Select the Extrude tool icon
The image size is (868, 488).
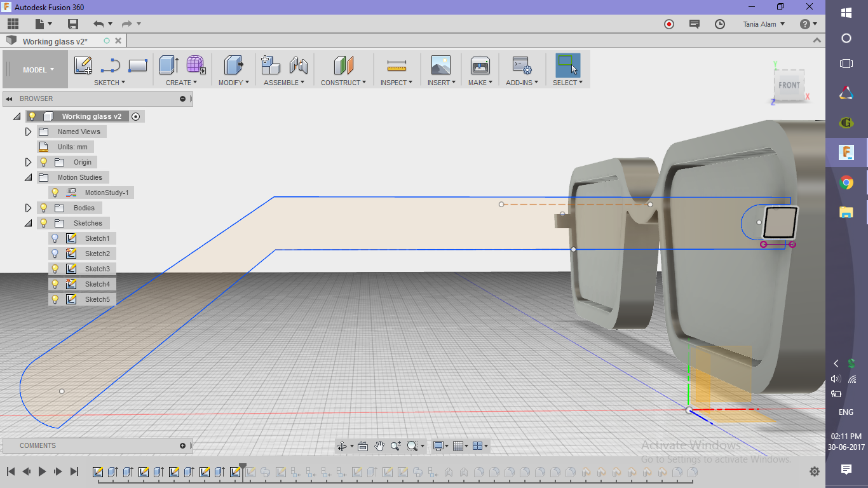(x=168, y=65)
